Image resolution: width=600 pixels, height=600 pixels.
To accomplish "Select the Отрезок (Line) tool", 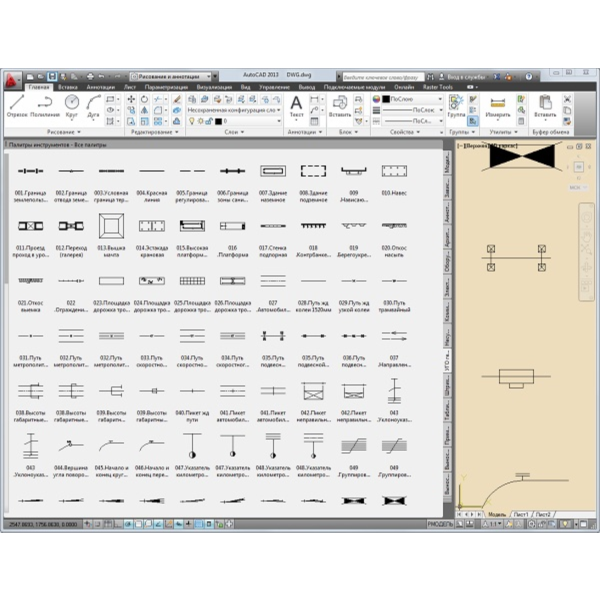I will (x=17, y=106).
